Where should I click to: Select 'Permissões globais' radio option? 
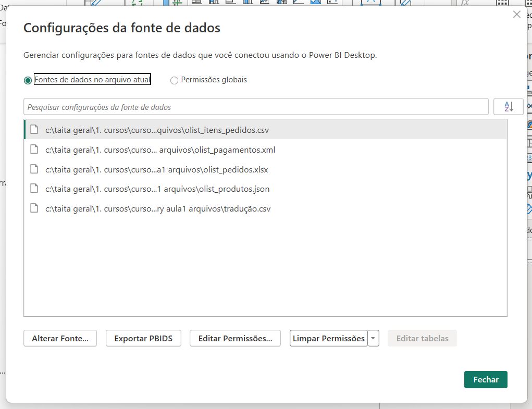174,80
